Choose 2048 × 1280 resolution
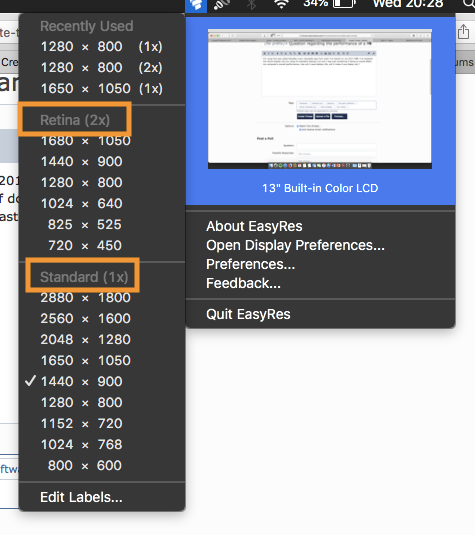The image size is (475, 535). click(x=102, y=340)
